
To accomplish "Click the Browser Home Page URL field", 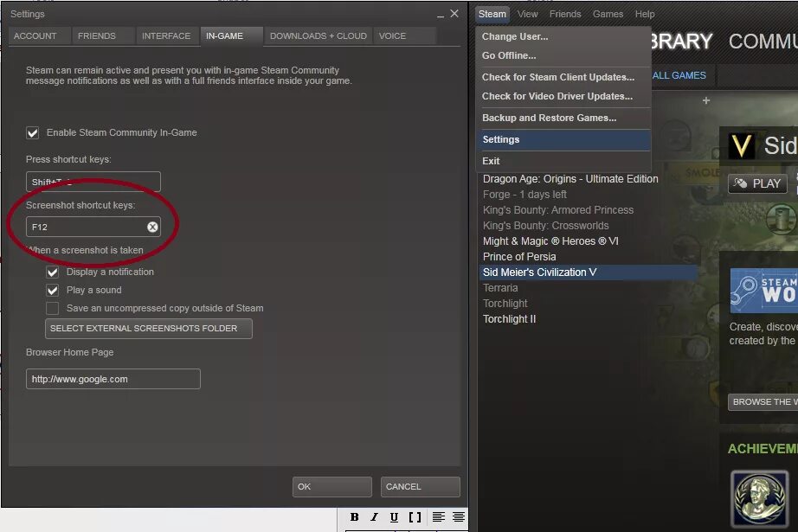I will tap(113, 379).
